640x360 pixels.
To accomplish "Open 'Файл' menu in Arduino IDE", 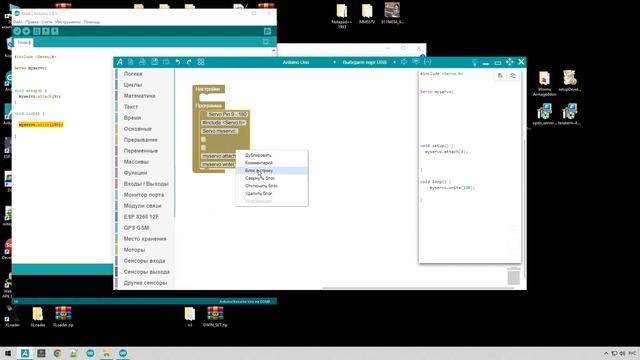I will point(18,22).
